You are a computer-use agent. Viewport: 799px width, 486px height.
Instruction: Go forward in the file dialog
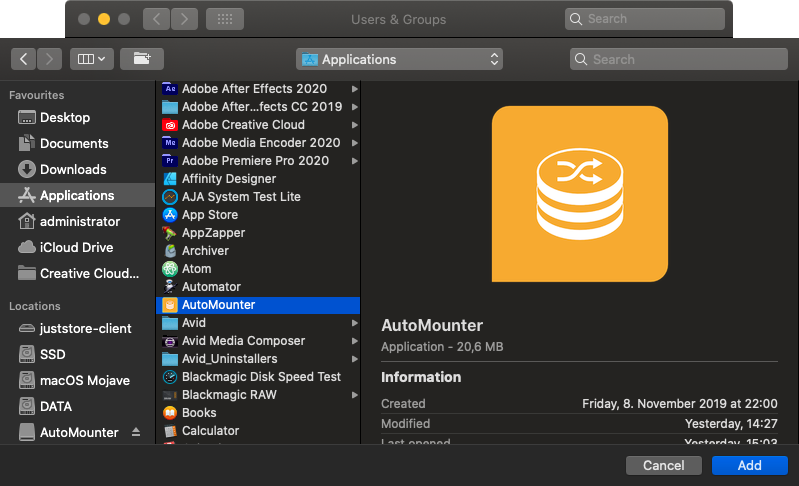click(49, 59)
